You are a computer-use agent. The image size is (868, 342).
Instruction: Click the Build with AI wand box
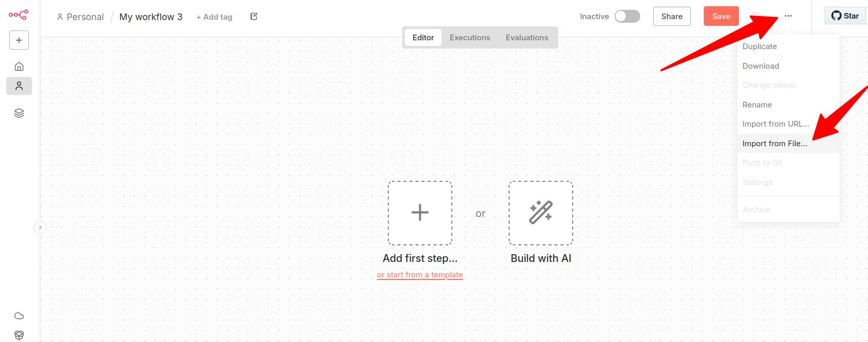[x=541, y=213]
